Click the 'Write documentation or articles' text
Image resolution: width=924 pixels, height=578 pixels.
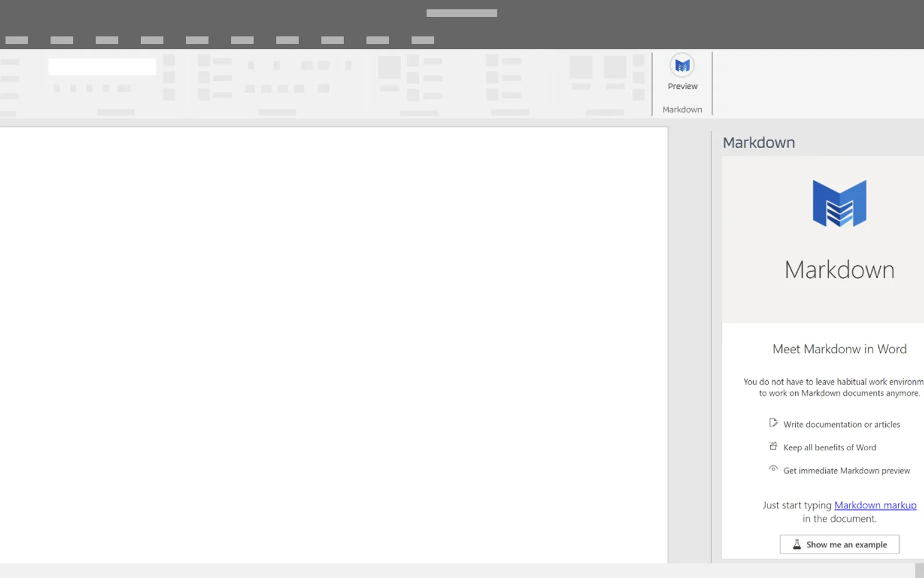pos(841,424)
